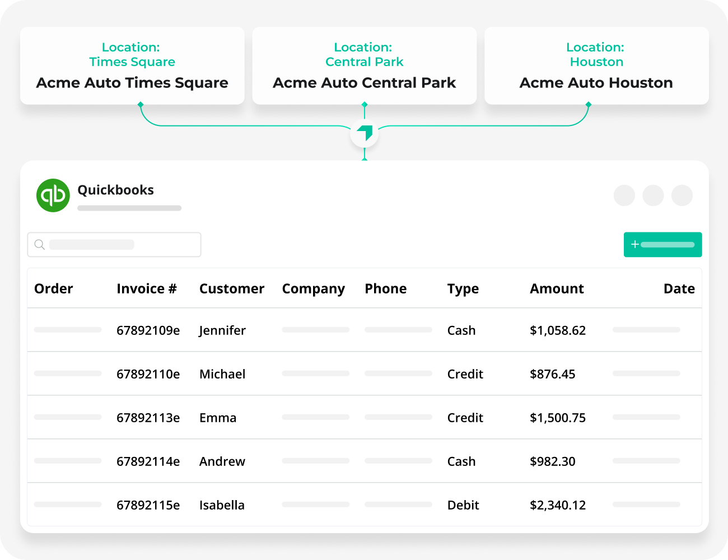Click the plus icon on green button
728x560 pixels.
click(x=635, y=245)
